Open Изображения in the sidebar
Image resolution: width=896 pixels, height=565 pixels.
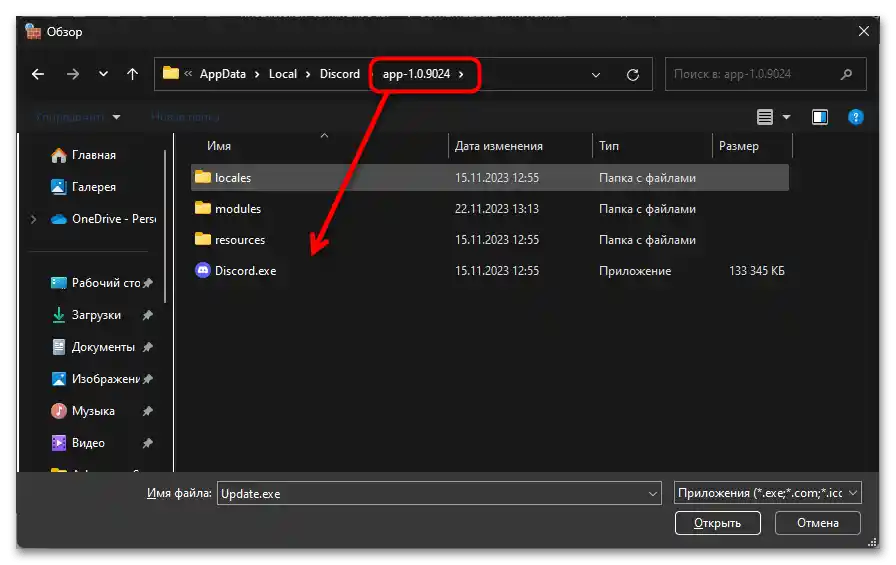pyautogui.click(x=95, y=379)
